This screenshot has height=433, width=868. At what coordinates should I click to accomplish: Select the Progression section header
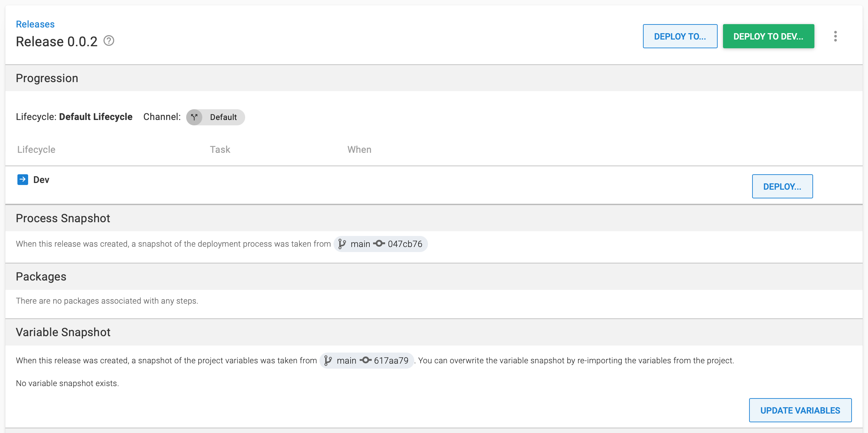47,78
